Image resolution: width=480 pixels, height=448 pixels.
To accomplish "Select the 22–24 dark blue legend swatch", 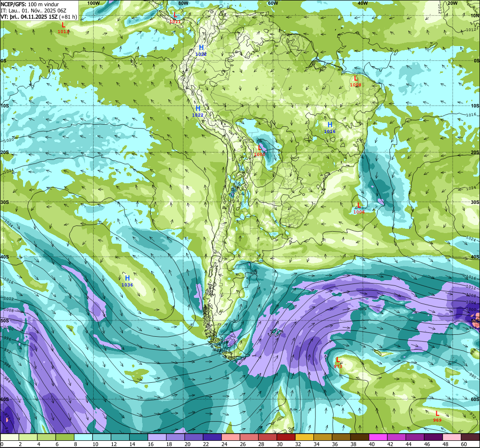I will pyautogui.click(x=213, y=437).
